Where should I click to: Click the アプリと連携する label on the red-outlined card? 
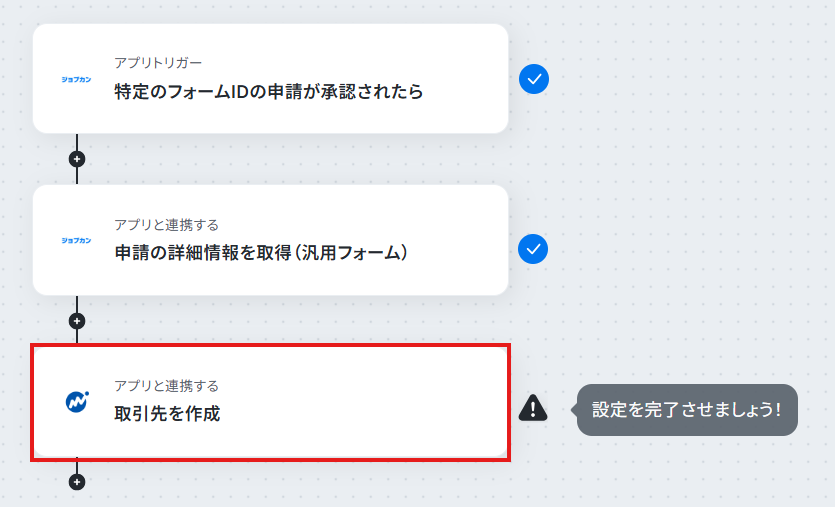click(x=166, y=386)
